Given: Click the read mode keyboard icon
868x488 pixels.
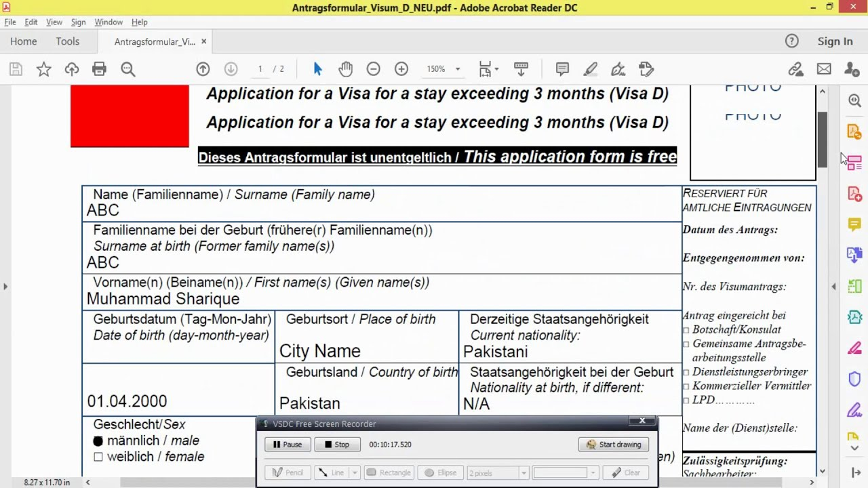Looking at the screenshot, I should pyautogui.click(x=521, y=69).
